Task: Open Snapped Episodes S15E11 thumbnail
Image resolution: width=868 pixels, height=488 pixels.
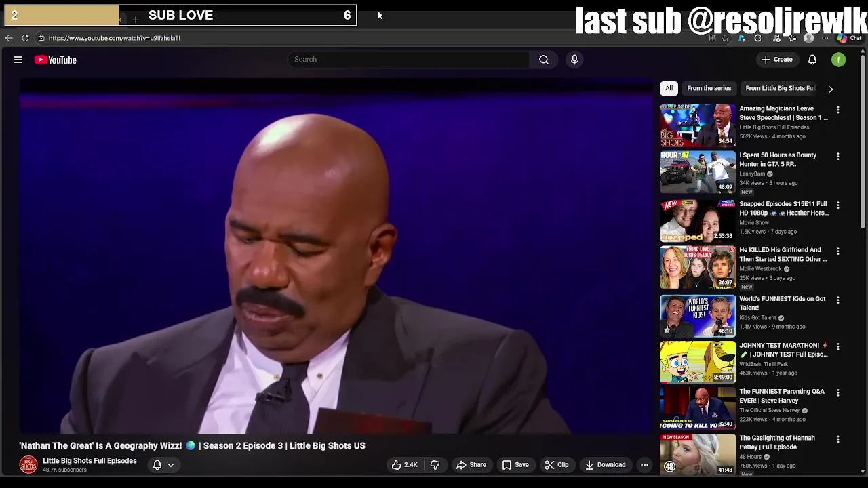Action: click(x=698, y=220)
